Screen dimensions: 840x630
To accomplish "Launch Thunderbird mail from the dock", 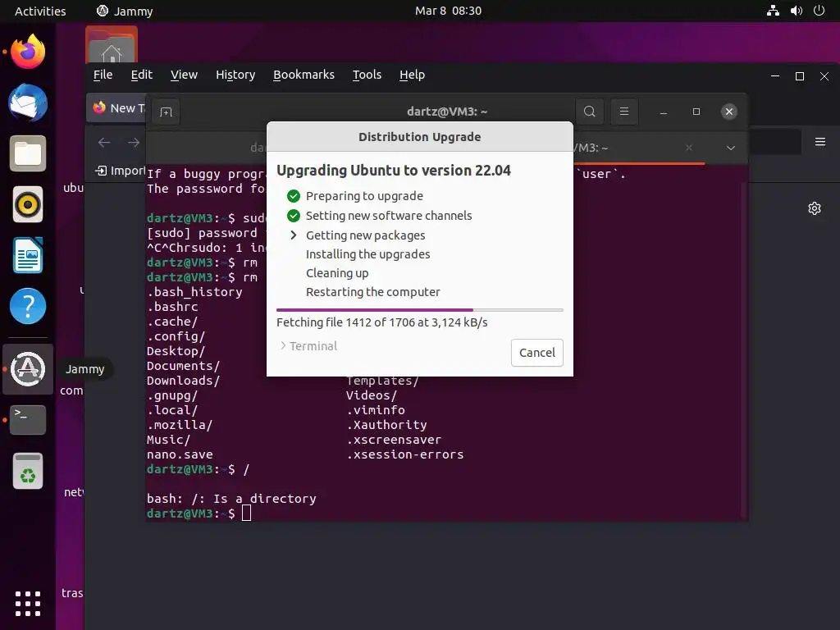I will [28, 103].
